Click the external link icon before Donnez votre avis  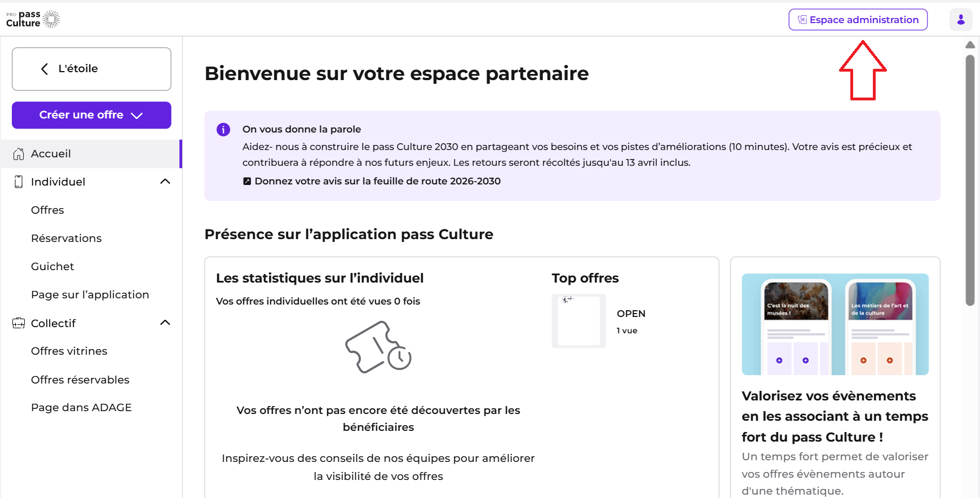click(x=247, y=181)
